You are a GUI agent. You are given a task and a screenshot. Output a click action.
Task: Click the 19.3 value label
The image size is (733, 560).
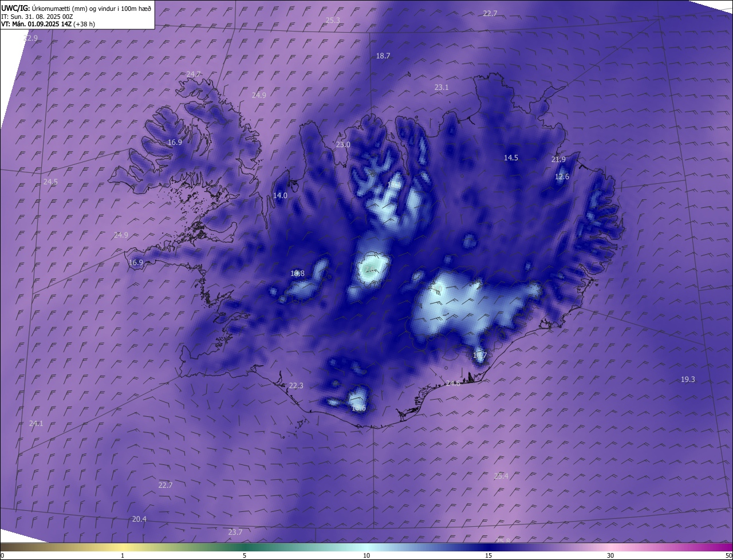[688, 379]
